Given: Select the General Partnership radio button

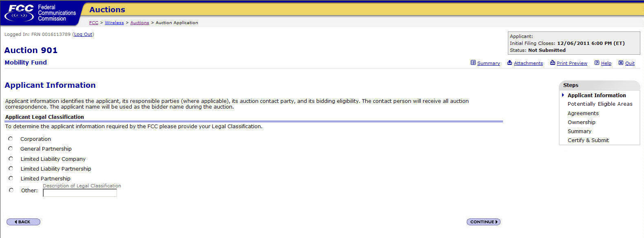Looking at the screenshot, I should (x=11, y=149).
